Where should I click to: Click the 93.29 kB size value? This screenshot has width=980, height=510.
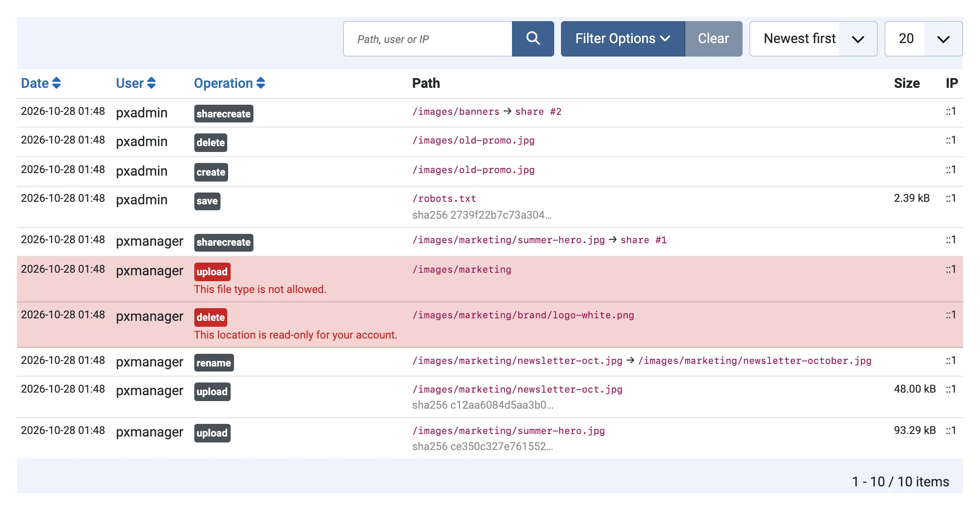coord(915,430)
